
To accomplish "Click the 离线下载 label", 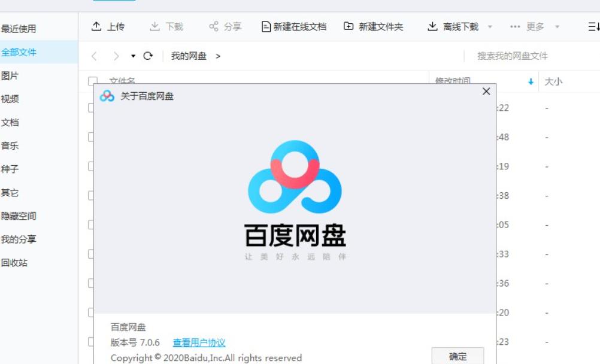I will [460, 26].
